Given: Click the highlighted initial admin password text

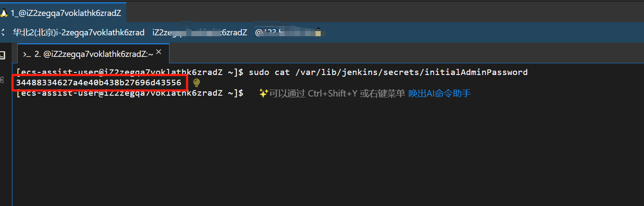Looking at the screenshot, I should pyautogui.click(x=99, y=82).
